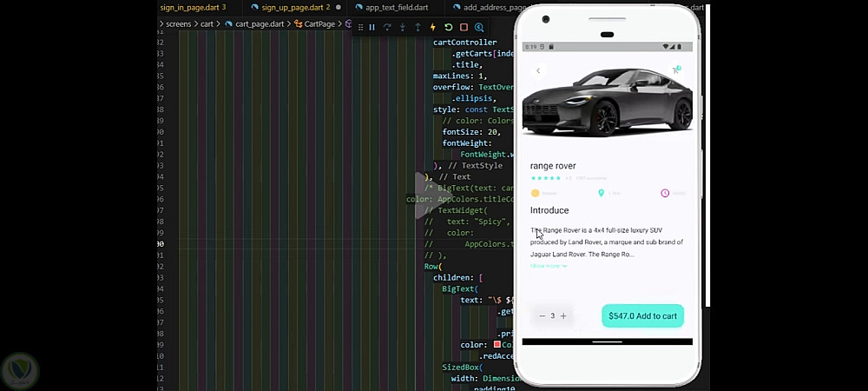
Task: Decrease quantity with minus button
Action: [542, 315]
